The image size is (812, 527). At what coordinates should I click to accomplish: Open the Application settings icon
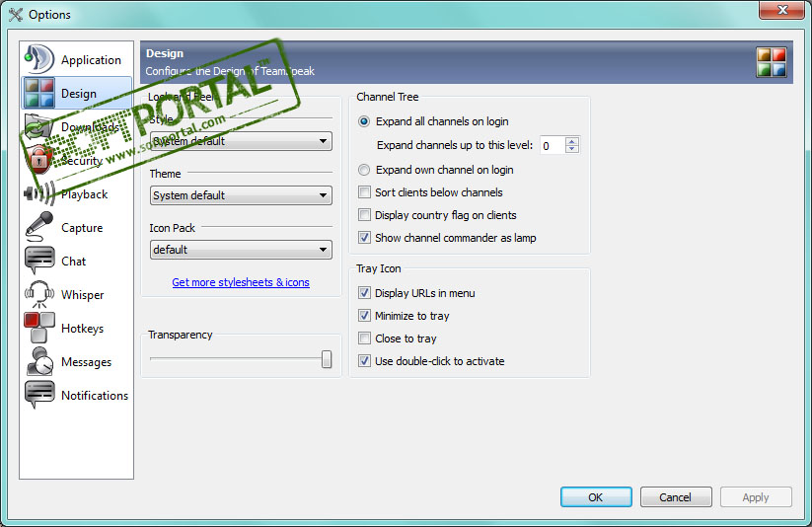(38, 59)
